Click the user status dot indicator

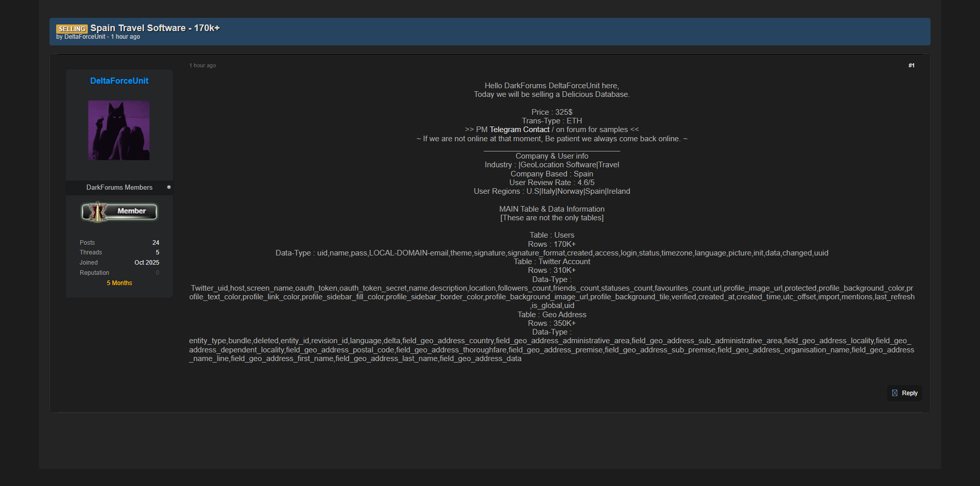pos(169,187)
